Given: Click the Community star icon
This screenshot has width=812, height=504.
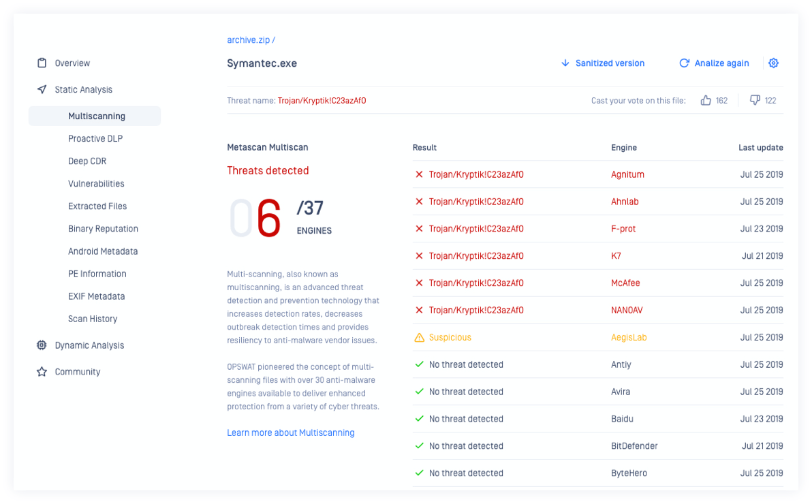Looking at the screenshot, I should (42, 372).
